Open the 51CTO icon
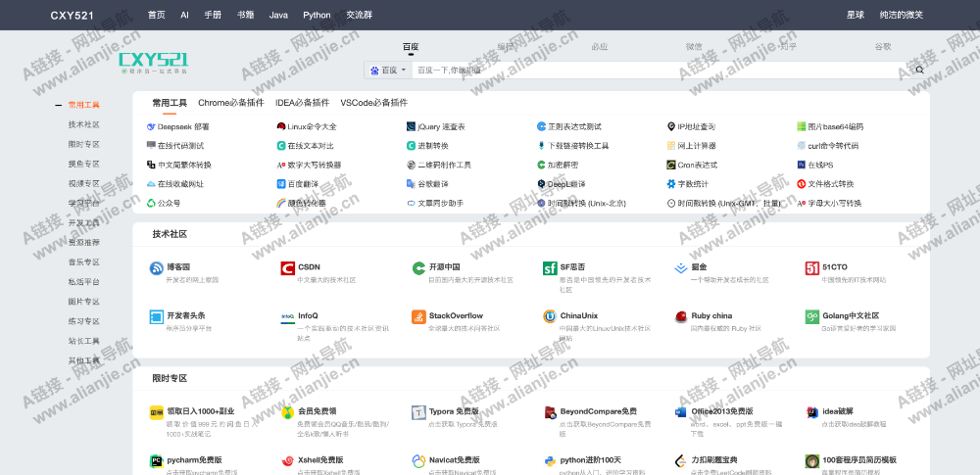The height and width of the screenshot is (475, 980). click(x=811, y=268)
